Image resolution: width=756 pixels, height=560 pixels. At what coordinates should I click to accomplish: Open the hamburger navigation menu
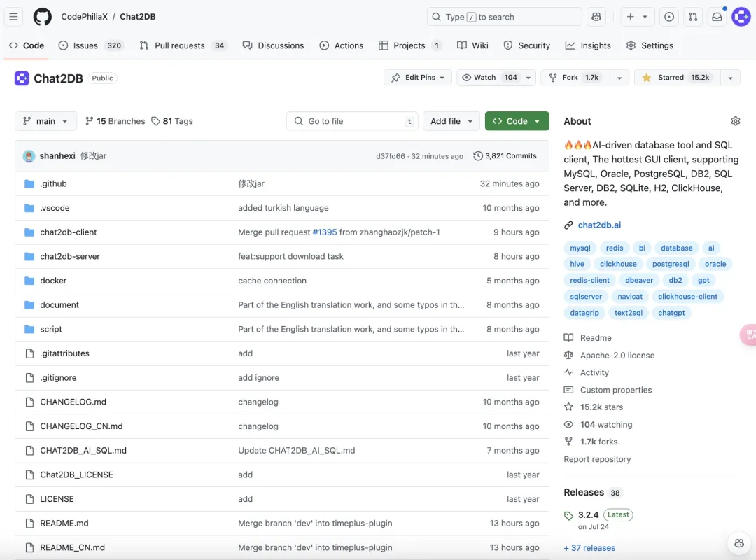tap(13, 17)
